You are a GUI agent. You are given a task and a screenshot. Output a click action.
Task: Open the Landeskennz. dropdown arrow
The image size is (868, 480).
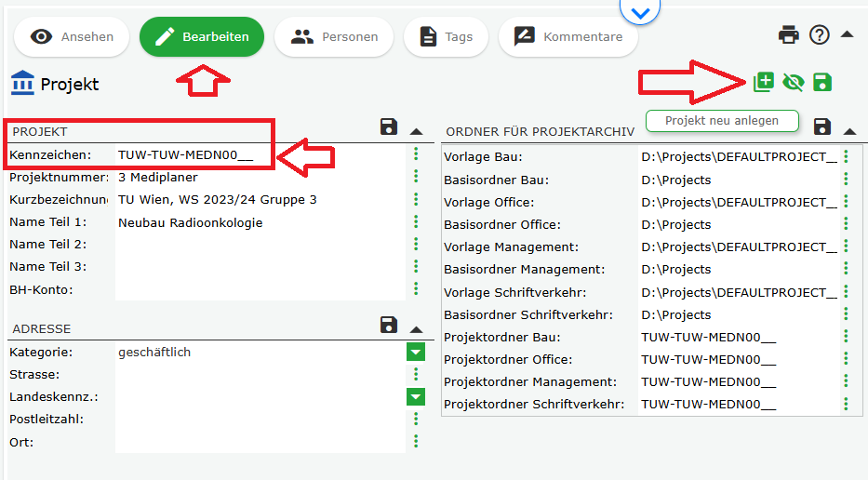click(x=416, y=397)
